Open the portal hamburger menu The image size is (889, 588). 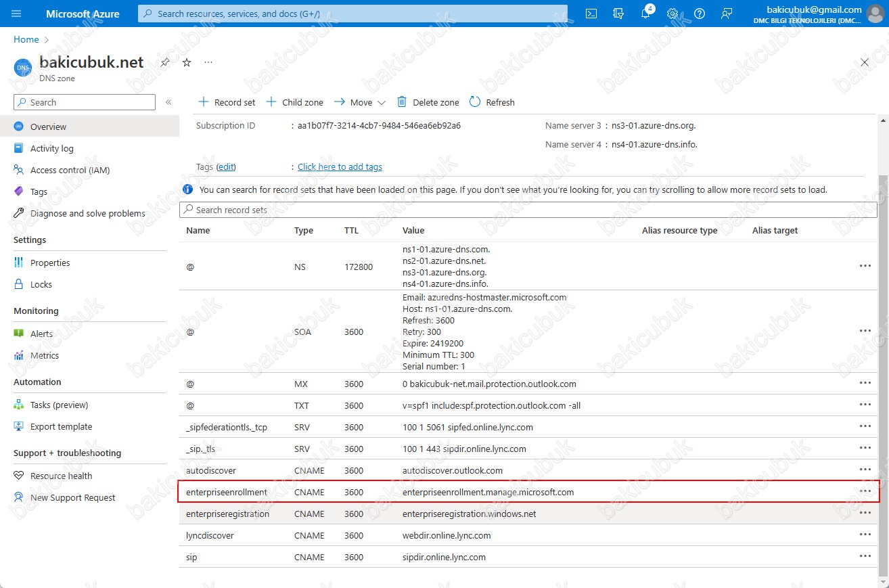(x=17, y=14)
